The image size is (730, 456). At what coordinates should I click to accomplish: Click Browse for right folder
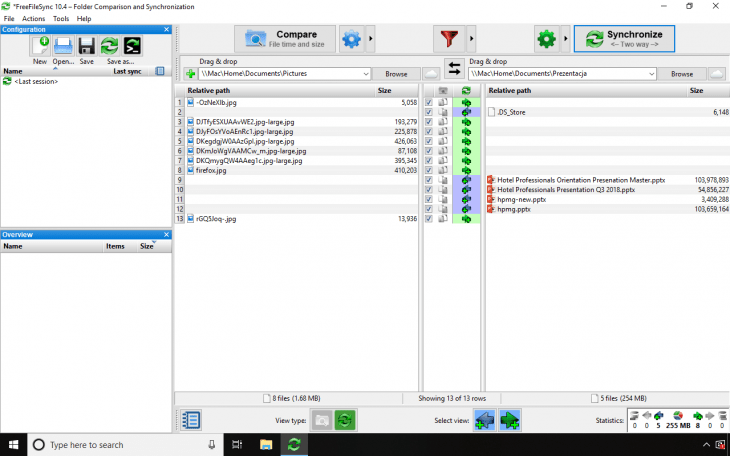tap(682, 74)
